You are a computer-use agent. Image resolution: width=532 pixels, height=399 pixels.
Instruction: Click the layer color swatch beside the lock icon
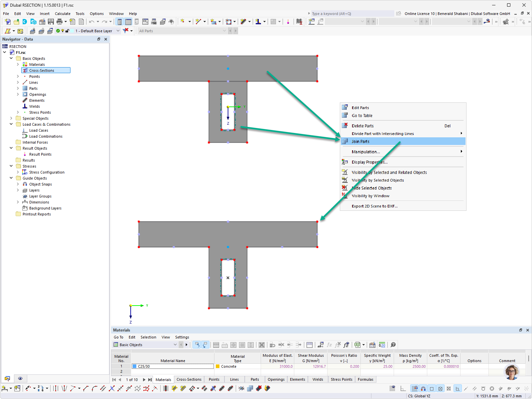coord(72,31)
